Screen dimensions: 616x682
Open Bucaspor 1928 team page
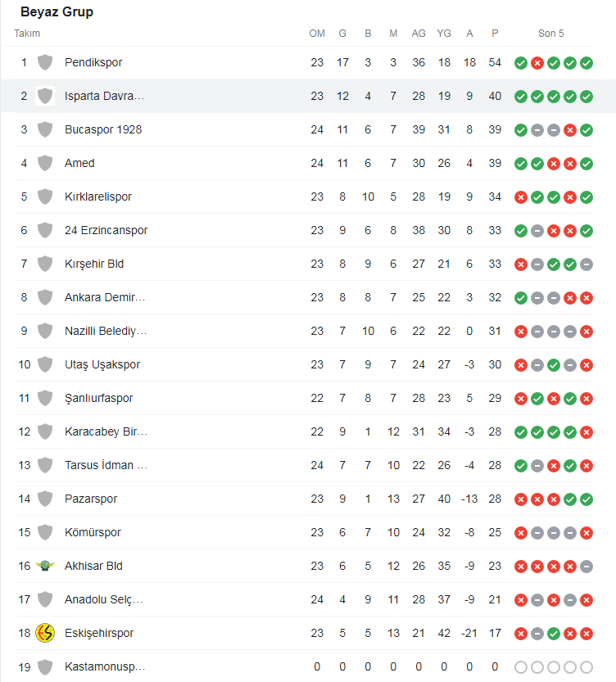pos(103,129)
